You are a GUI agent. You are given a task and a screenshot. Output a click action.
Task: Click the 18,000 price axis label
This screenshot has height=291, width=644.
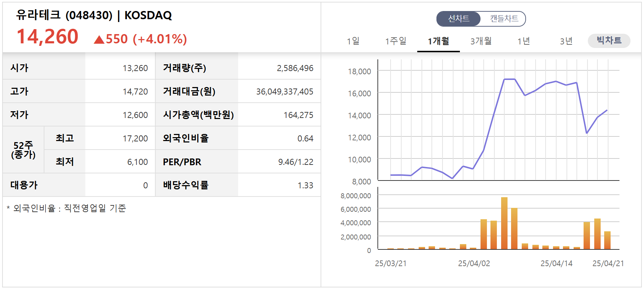359,72
